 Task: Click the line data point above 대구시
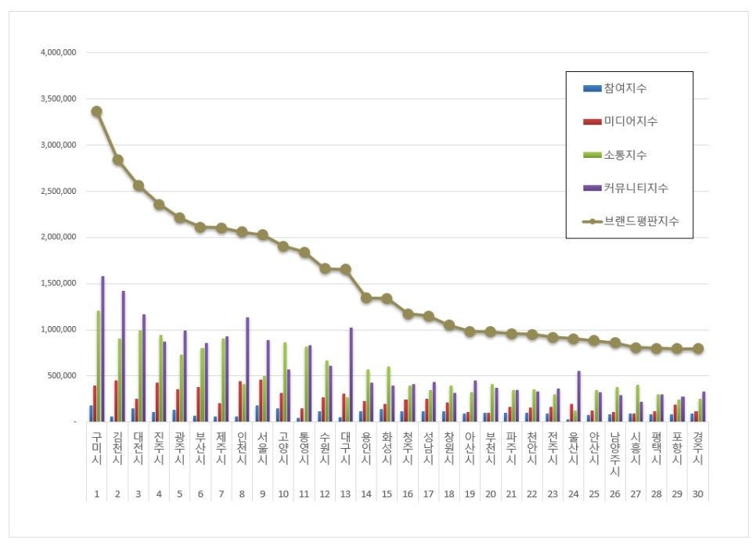(x=345, y=269)
